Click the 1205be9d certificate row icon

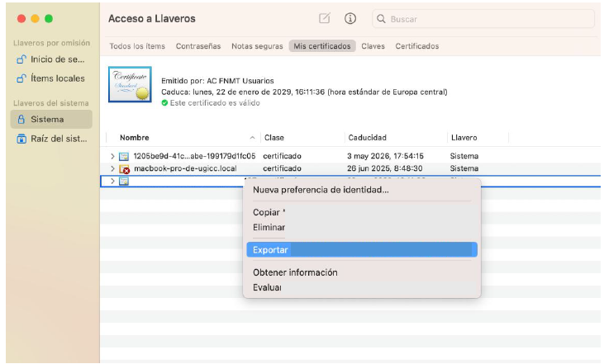125,156
